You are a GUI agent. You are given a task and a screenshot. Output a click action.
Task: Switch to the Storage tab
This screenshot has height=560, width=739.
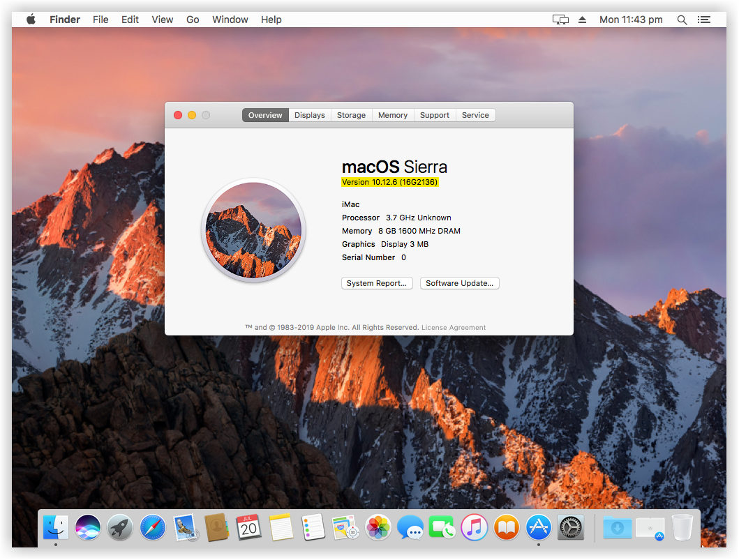(352, 115)
